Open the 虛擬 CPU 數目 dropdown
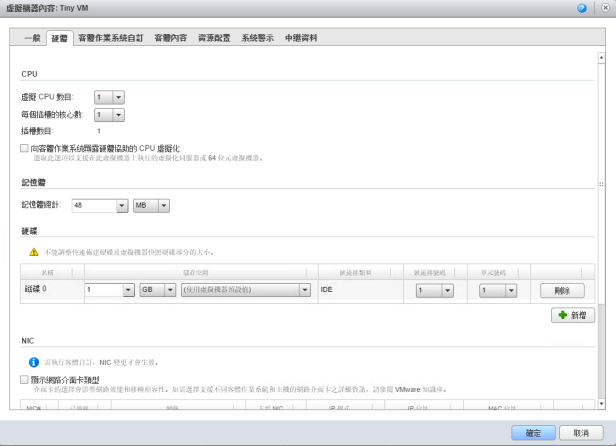The image size is (616, 446). click(x=109, y=97)
